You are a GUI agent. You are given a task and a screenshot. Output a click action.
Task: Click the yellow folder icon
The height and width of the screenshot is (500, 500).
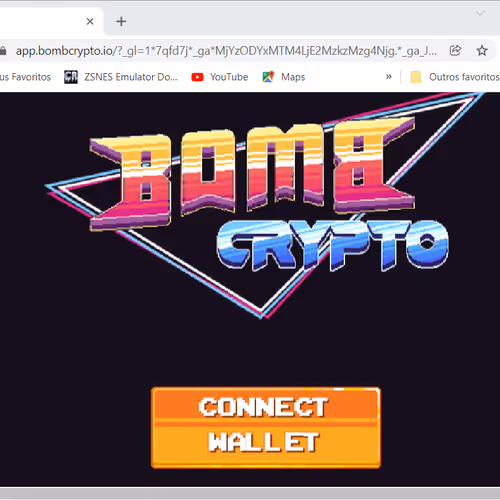point(416,77)
